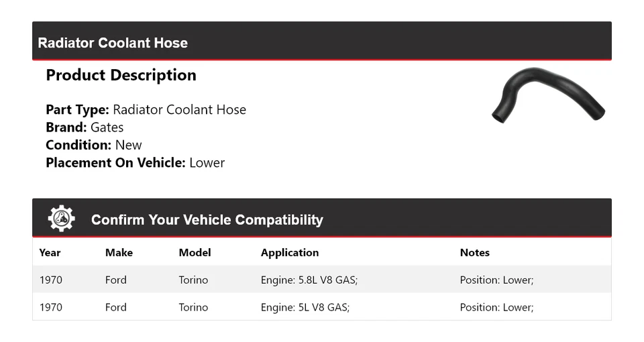Image resolution: width=644 pixels, height=342 pixels.
Task: Select the Application column header
Action: coord(289,253)
